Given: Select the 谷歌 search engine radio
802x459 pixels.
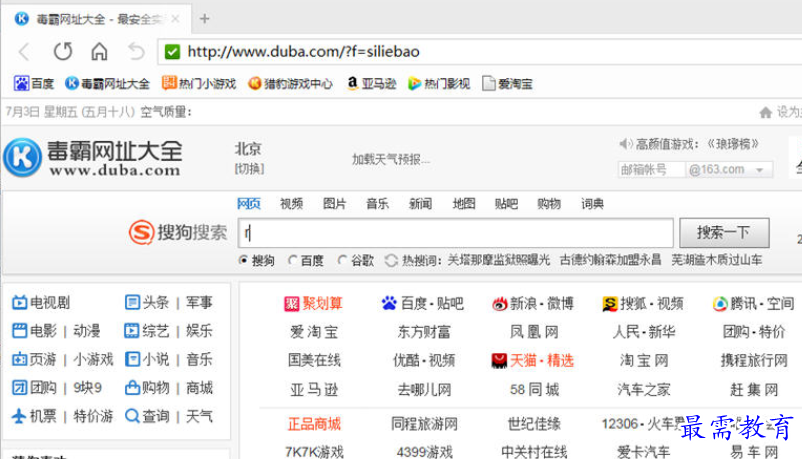Looking at the screenshot, I should coord(342,260).
